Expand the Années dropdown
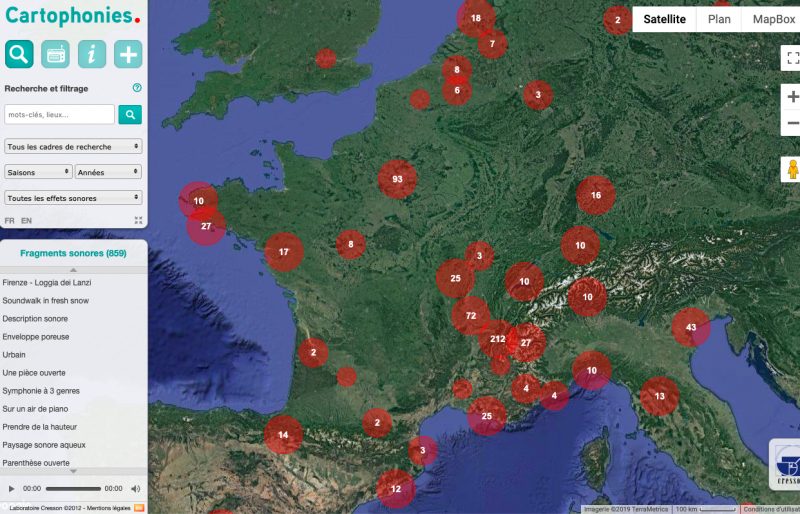Screen dimensions: 800x514 tap(109, 172)
